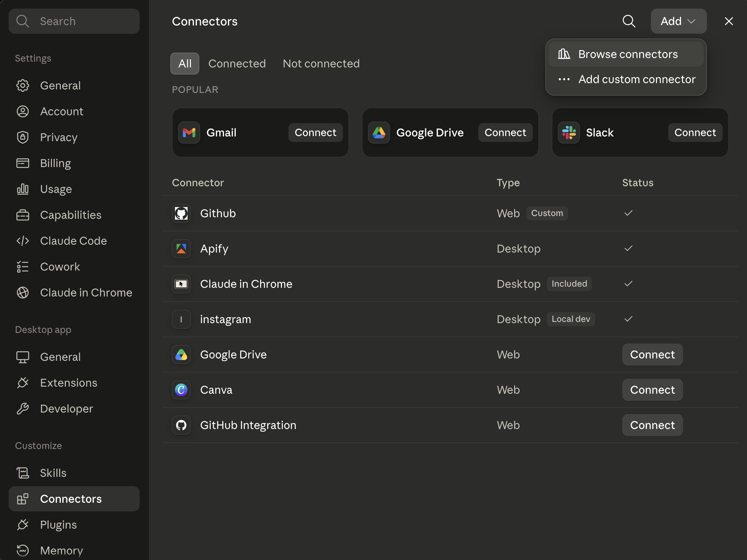This screenshot has height=560, width=747.
Task: Click the instagram row status checkmark
Action: click(629, 319)
